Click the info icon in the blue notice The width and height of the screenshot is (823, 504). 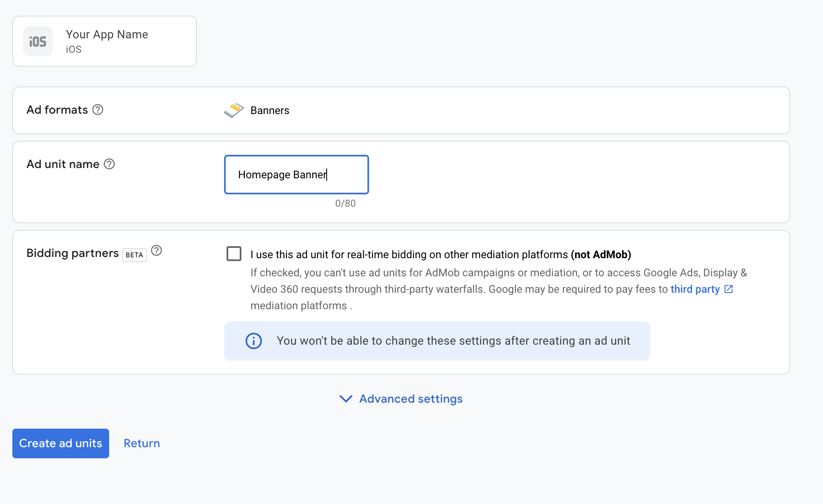[254, 341]
